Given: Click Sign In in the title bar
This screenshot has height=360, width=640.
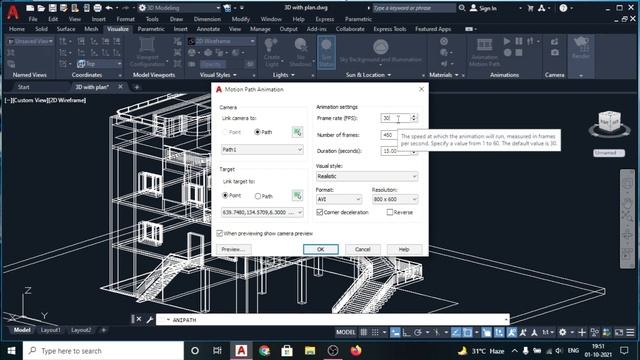Looking at the screenshot, I should 483,8.
